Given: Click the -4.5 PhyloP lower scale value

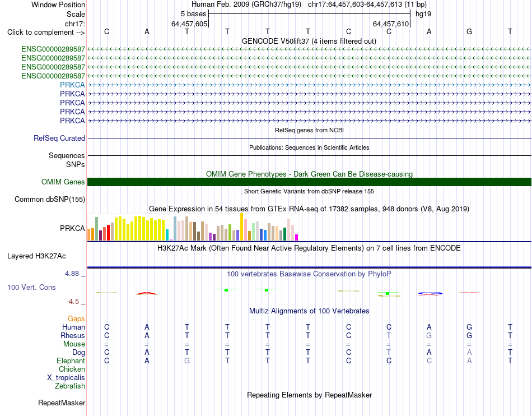Looking at the screenshot, I should [x=72, y=302].
